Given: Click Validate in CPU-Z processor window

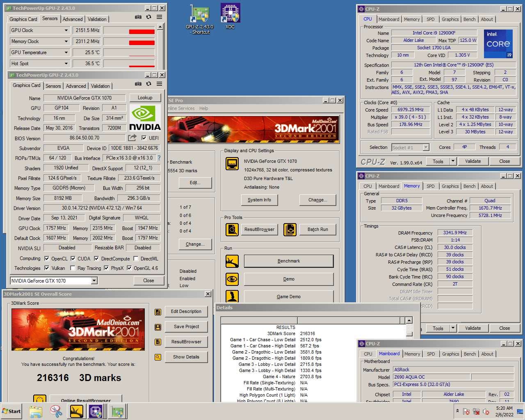Looking at the screenshot, I should (x=473, y=161).
